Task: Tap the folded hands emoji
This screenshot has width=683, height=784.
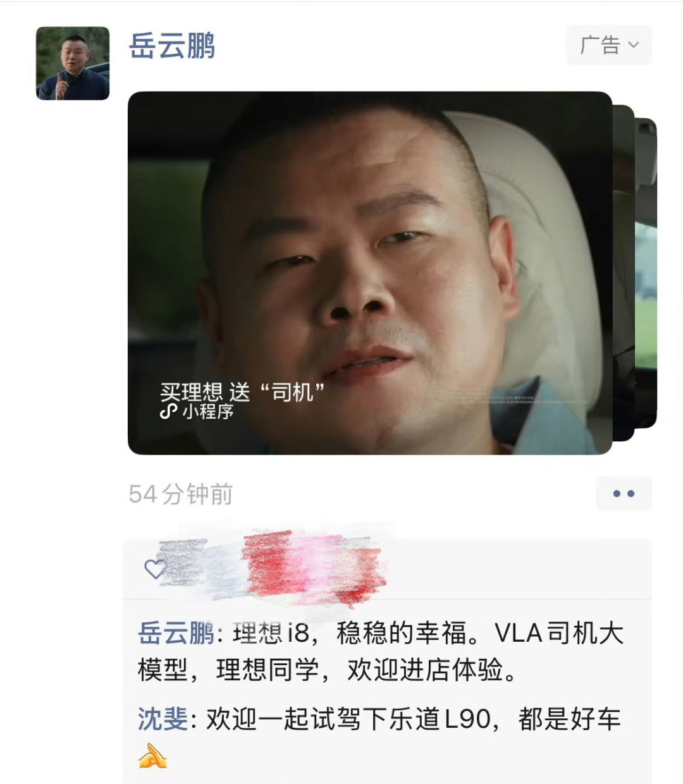Action: tap(152, 756)
